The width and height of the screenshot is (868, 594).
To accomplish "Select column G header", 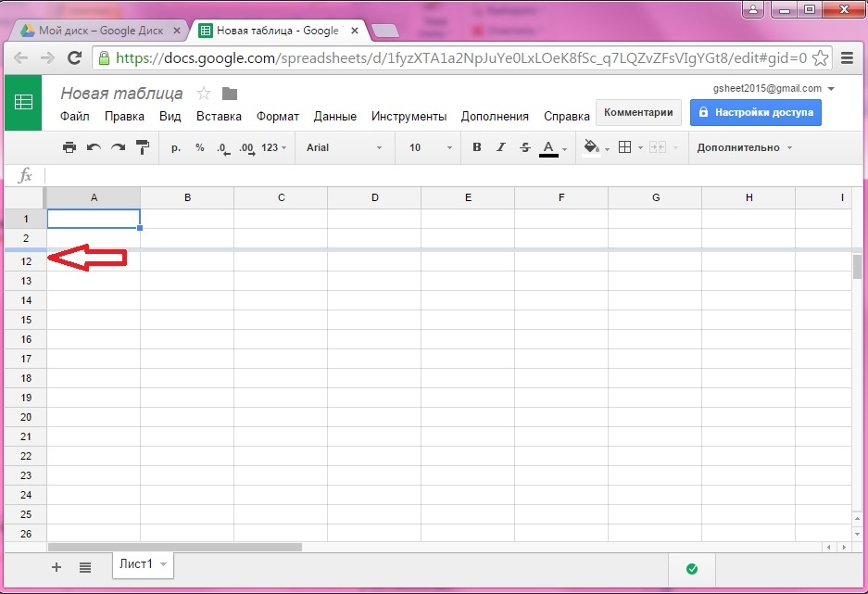I will point(656,197).
